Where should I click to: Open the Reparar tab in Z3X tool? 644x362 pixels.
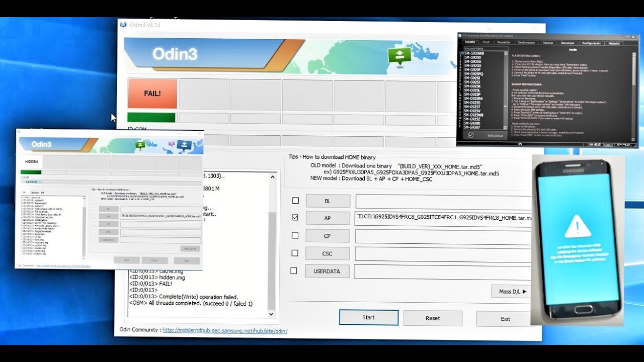(548, 43)
